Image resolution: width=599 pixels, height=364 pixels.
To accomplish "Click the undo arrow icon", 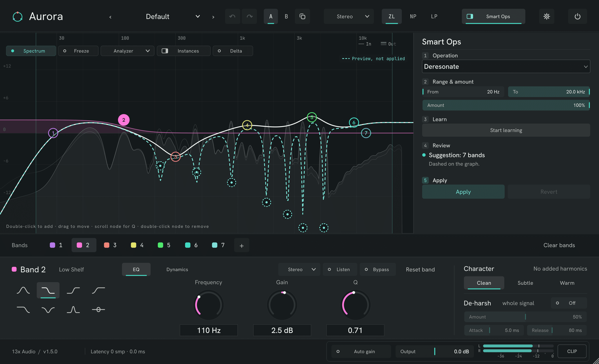I will (x=232, y=16).
